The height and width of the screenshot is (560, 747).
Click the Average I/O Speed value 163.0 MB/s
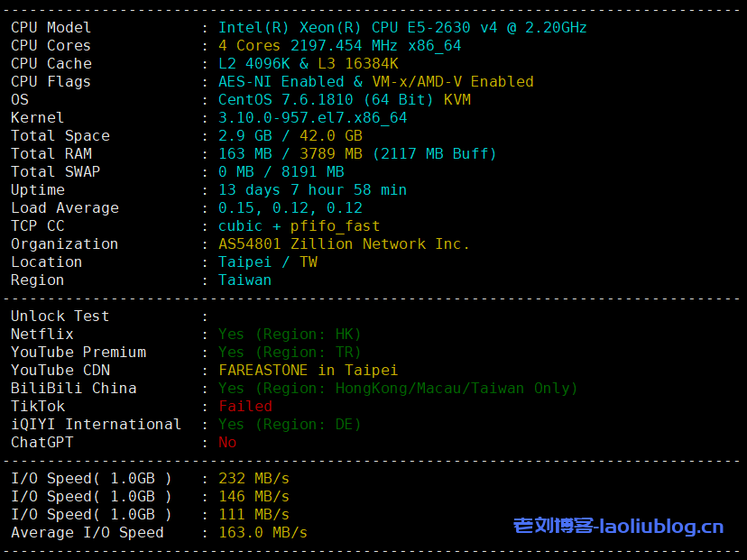[x=263, y=533]
